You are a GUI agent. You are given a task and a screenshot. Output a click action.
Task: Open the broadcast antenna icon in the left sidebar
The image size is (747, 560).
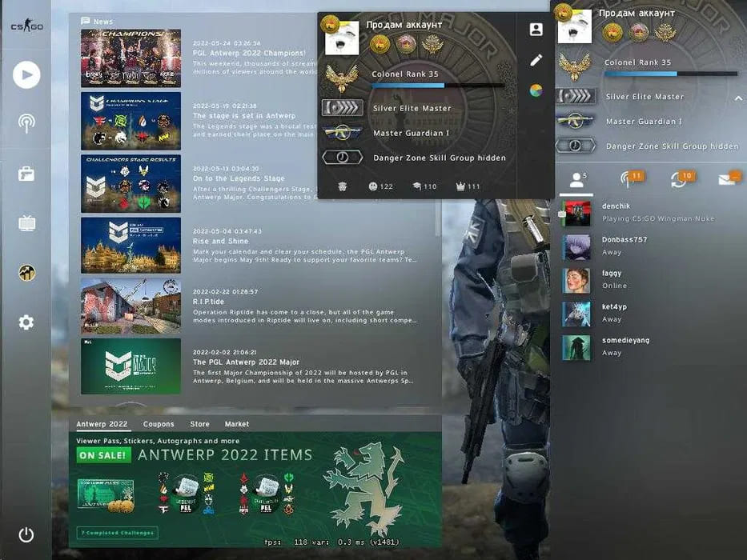26,123
